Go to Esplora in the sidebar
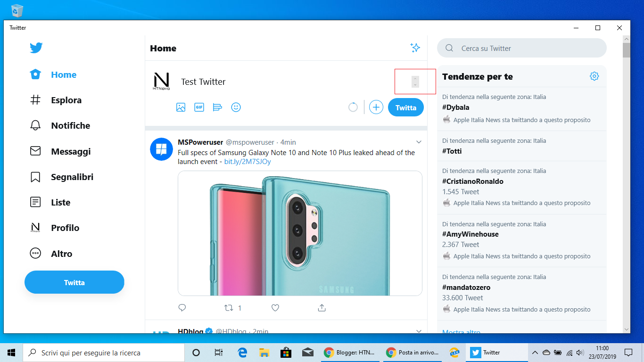Image resolution: width=644 pixels, height=362 pixels. coord(56,100)
